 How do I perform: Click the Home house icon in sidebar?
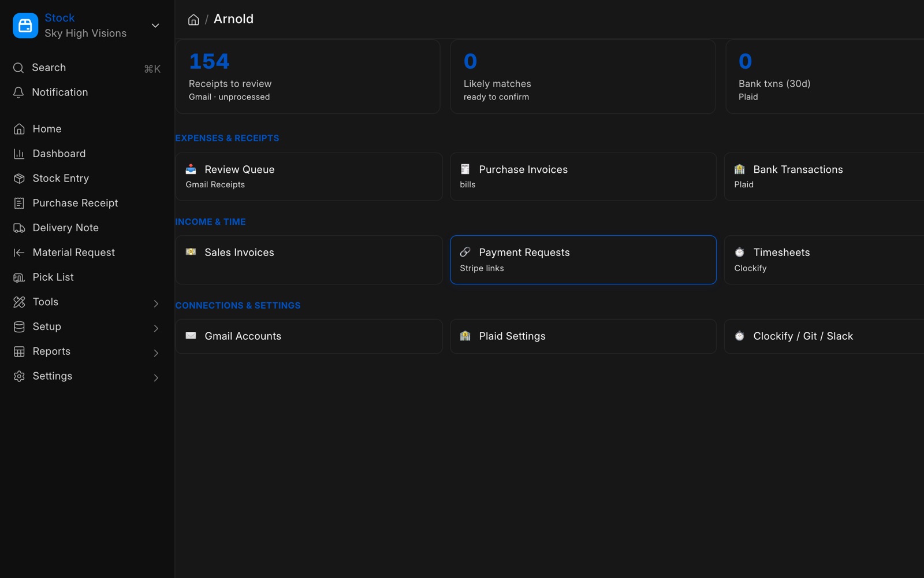pyautogui.click(x=19, y=129)
